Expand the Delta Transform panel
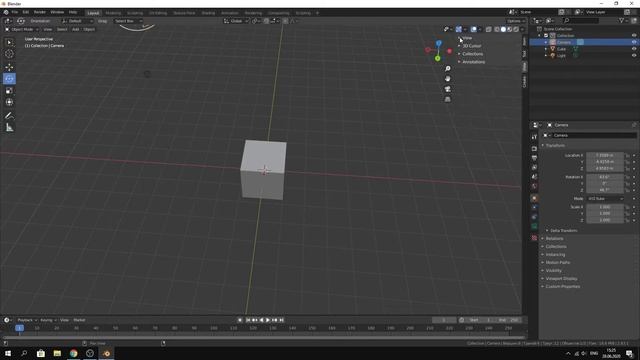This screenshot has width=640, height=360. pos(564,231)
